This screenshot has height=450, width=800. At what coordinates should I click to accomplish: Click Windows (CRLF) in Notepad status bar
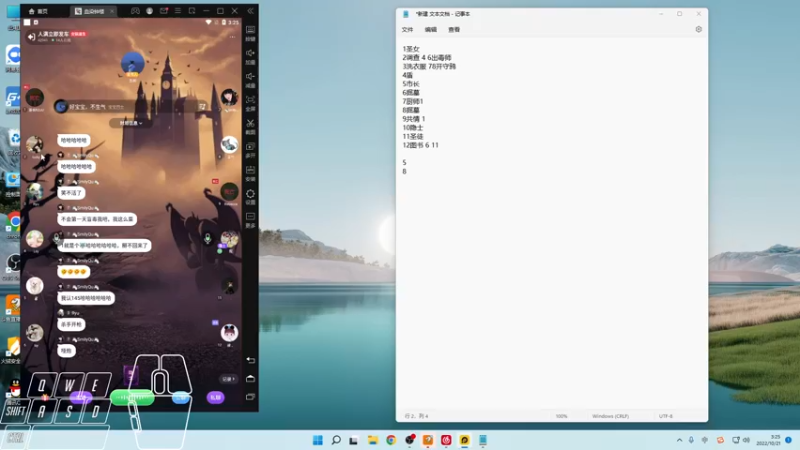610,416
